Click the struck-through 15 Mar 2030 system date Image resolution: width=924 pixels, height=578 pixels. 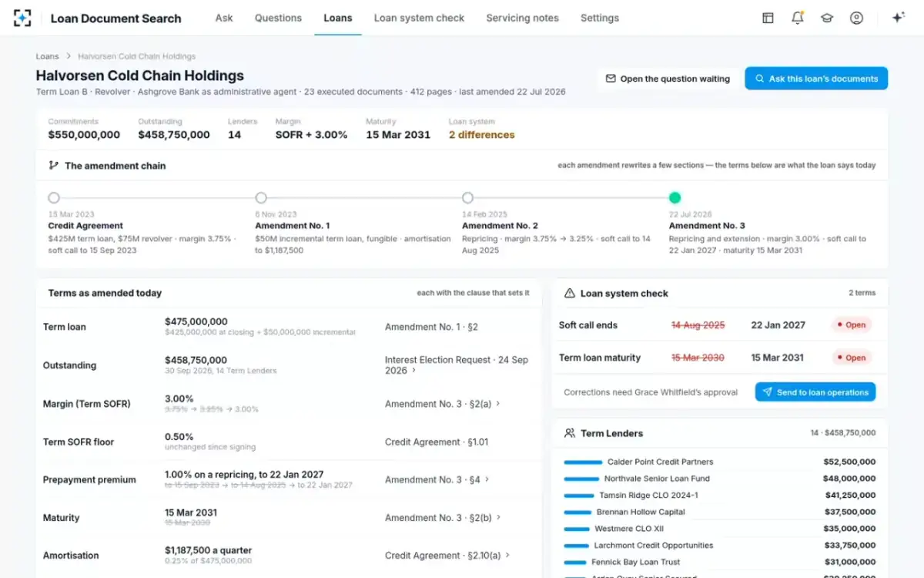tap(698, 358)
